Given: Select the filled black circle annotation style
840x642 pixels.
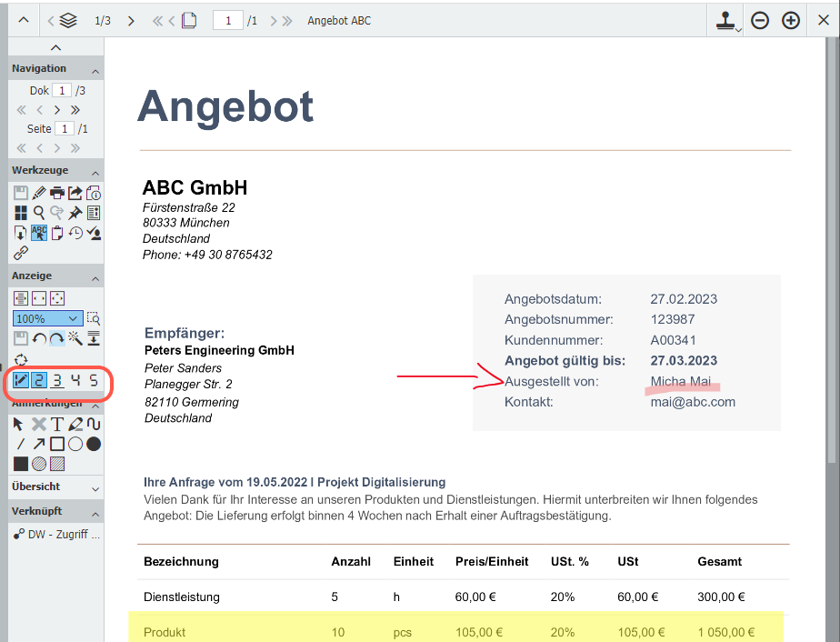Looking at the screenshot, I should (x=93, y=444).
